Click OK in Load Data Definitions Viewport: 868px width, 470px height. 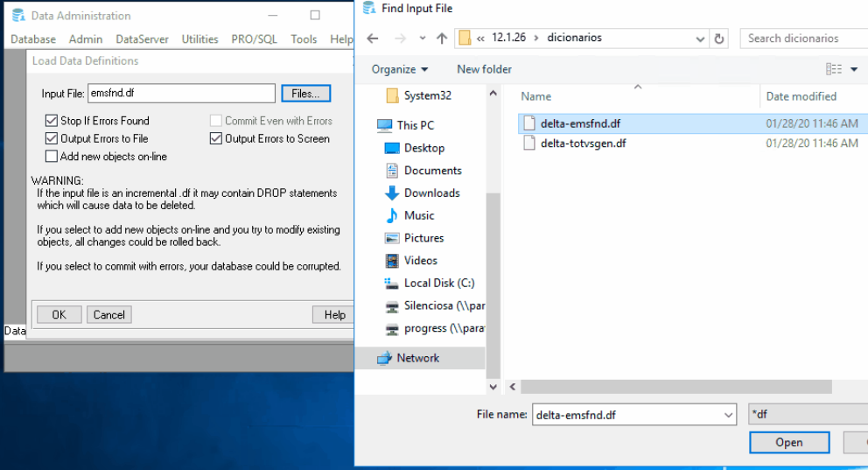pos(59,314)
